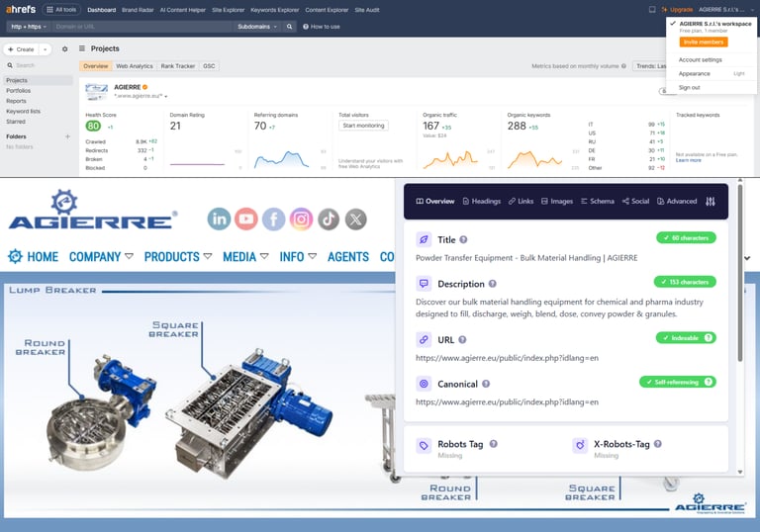Click the info icon after 'monthly volume'

coord(623,66)
